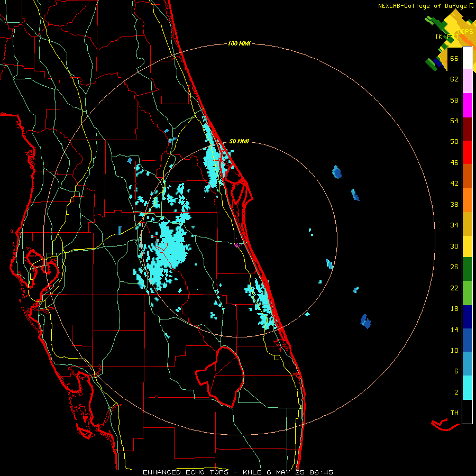Click the legend value "6"

click(456, 371)
